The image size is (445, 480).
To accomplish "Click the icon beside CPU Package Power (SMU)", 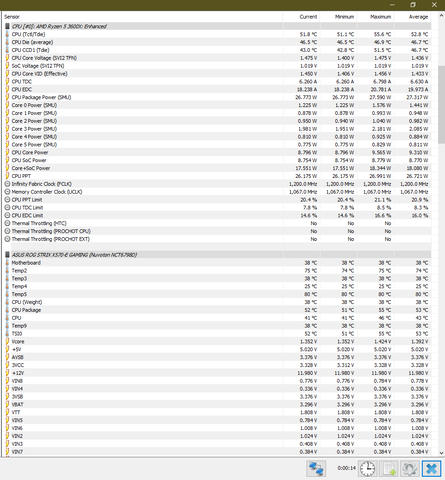I will (x=7, y=97).
